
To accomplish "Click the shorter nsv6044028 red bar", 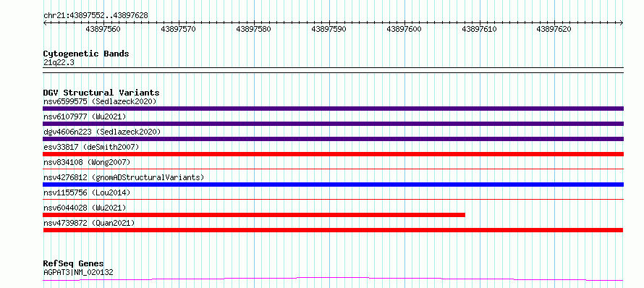I will coord(254,215).
